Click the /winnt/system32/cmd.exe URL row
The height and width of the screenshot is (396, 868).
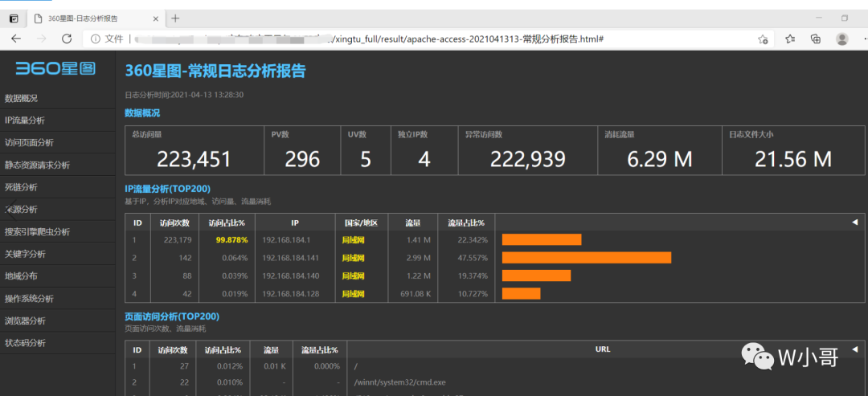tap(399, 382)
